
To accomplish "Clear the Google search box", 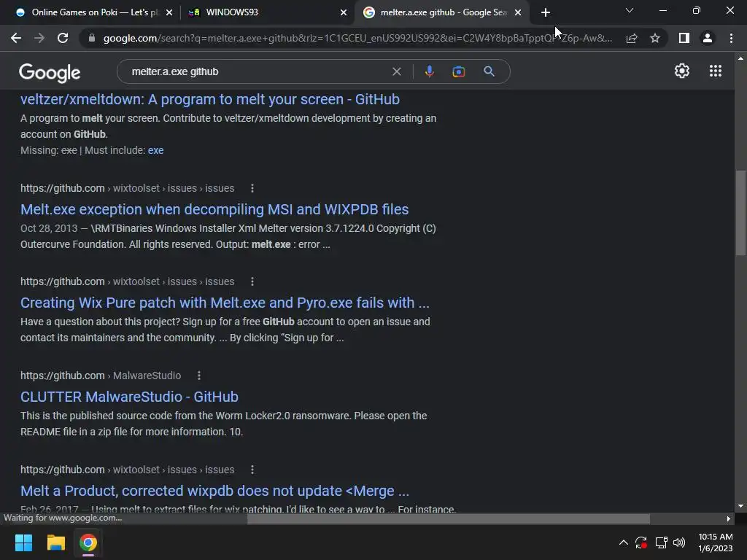I will coord(396,71).
